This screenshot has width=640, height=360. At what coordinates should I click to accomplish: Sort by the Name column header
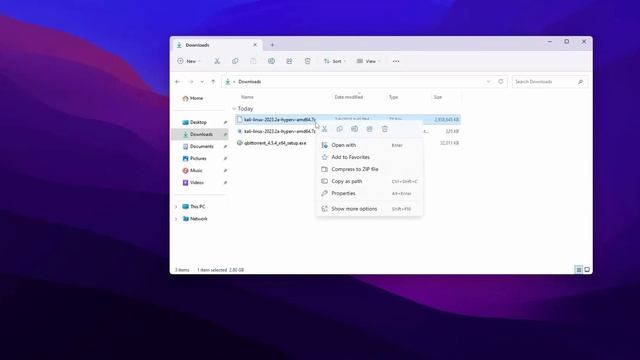[x=247, y=97]
